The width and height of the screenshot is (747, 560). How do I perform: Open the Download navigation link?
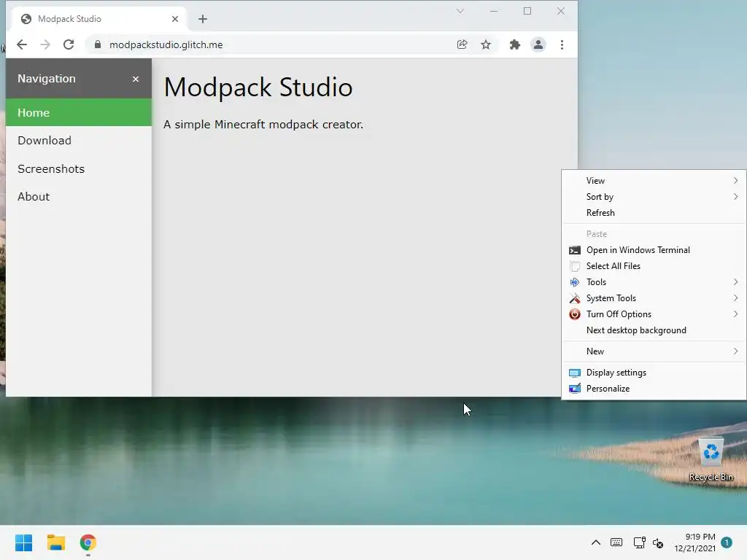[x=79, y=141]
